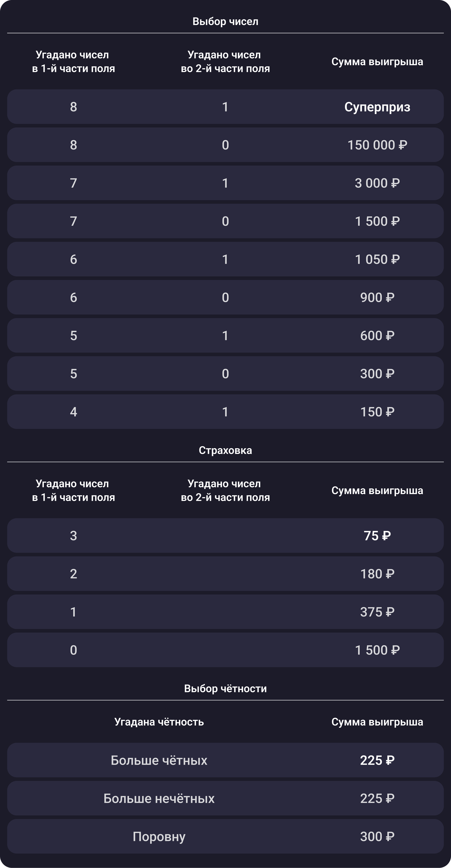The width and height of the screenshot is (451, 868).
Task: Click the 300 ₽ prize for Поровну
Action: 377,836
